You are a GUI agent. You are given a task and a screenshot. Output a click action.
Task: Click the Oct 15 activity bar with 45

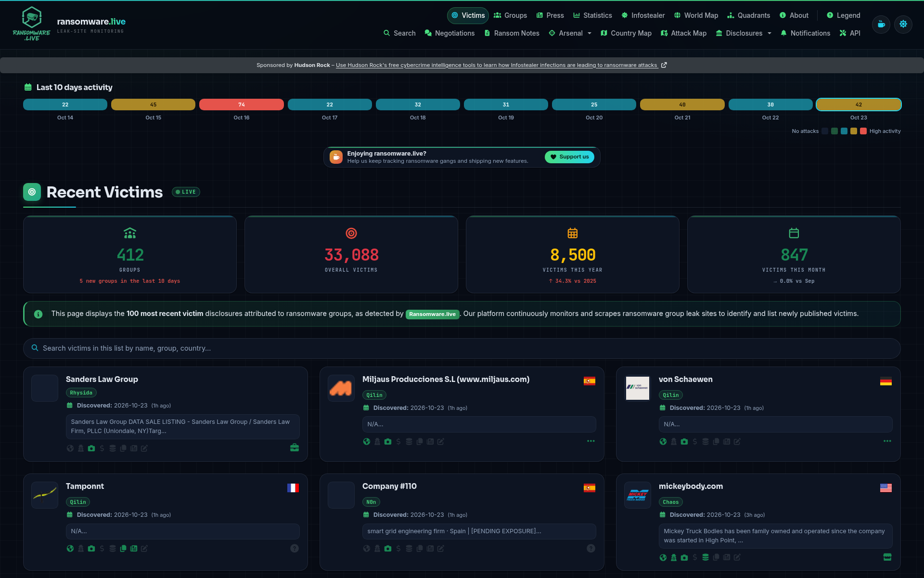coord(153,105)
